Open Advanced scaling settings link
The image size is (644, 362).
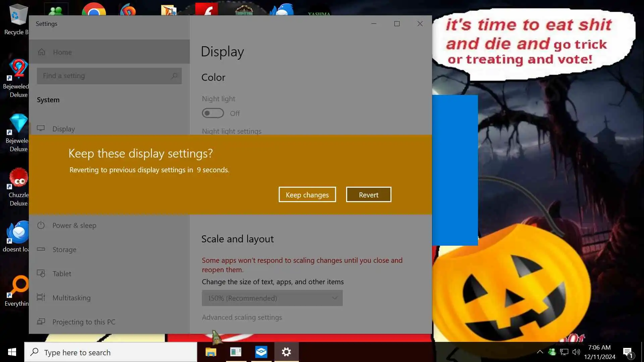tap(241, 317)
